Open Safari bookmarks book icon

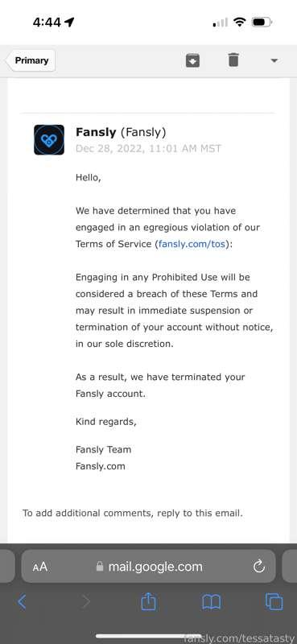tap(212, 602)
